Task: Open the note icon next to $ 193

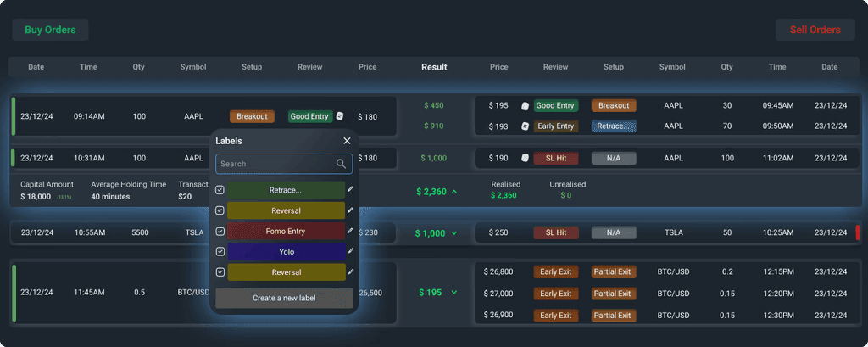Action: (x=526, y=126)
